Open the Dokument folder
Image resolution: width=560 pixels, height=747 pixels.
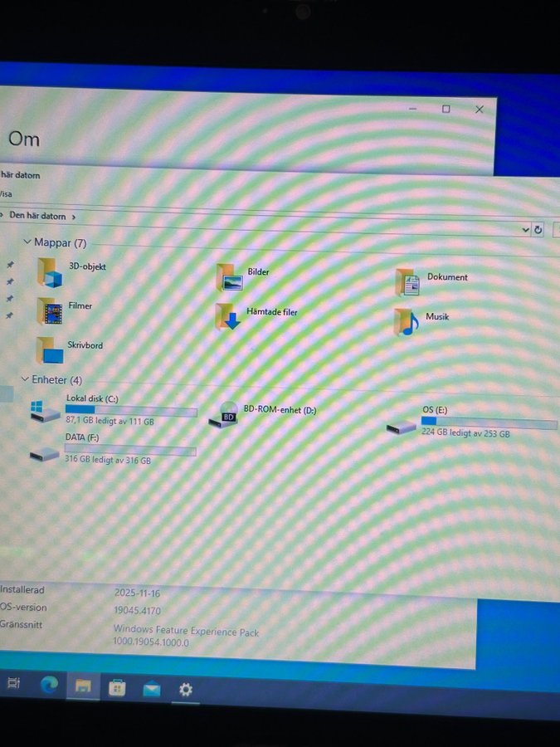coord(408,282)
